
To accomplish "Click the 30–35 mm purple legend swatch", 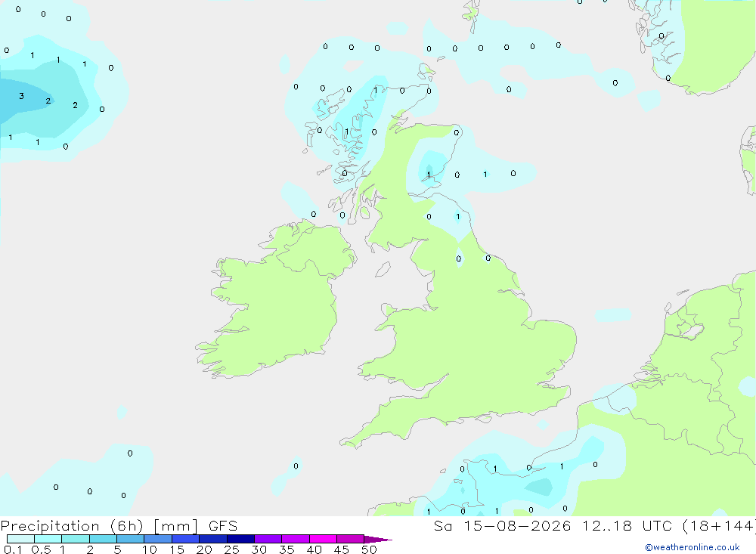I will tap(268, 539).
